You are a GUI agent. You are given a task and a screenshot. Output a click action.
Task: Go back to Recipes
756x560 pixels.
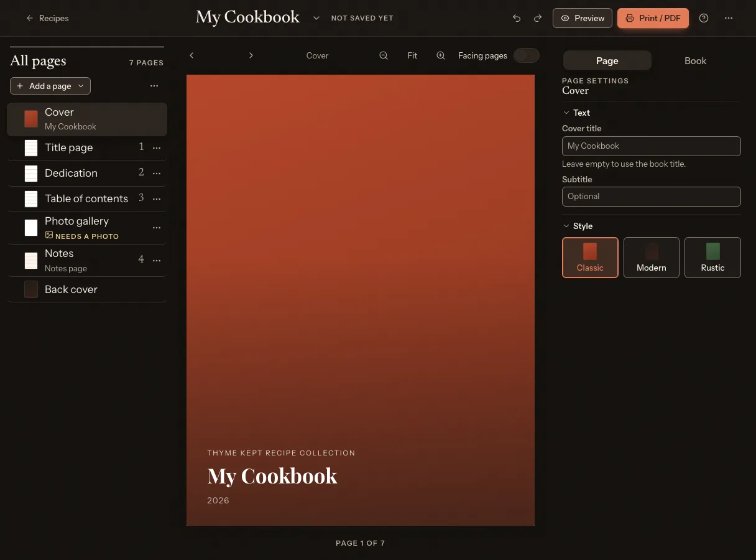click(x=47, y=18)
